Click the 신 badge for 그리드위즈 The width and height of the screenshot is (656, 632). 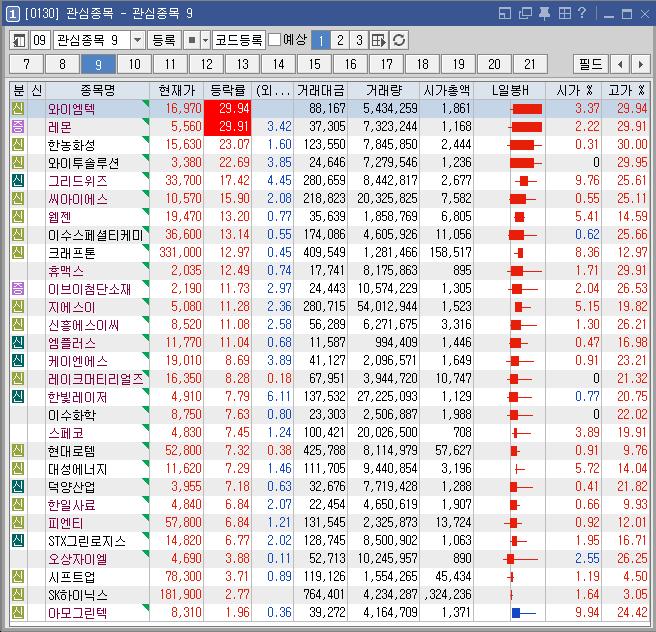point(18,181)
